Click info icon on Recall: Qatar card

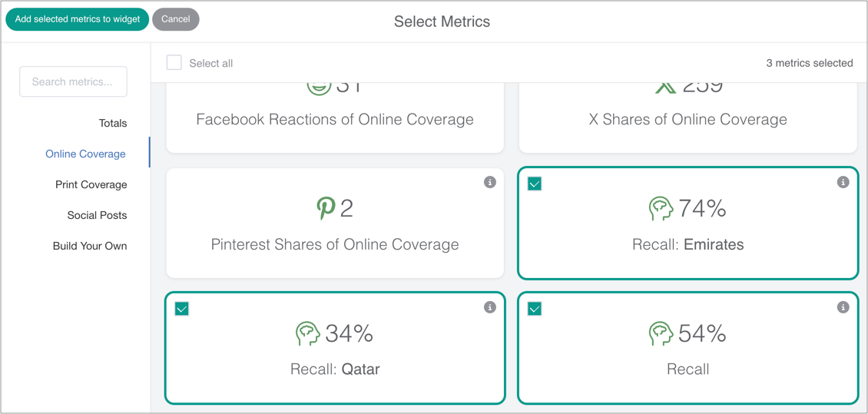pos(489,307)
